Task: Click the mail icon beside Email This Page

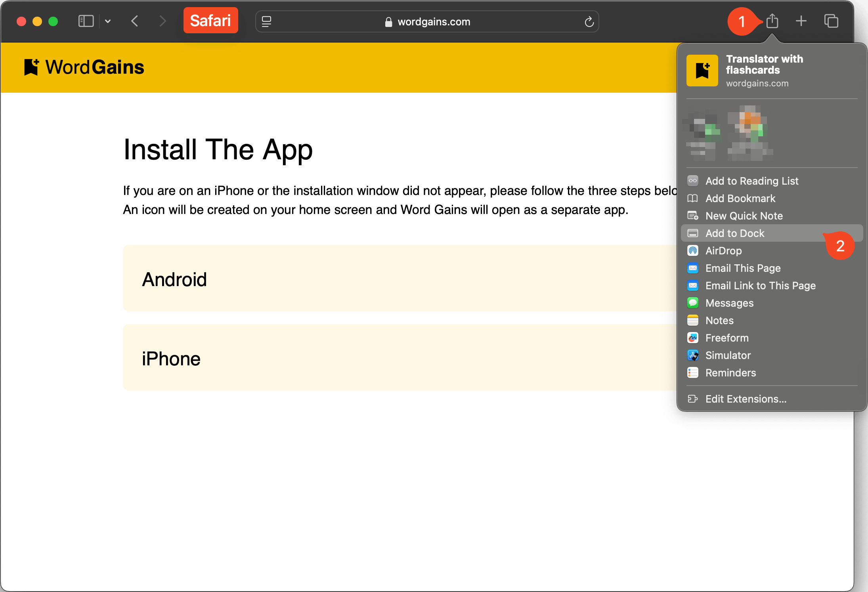Action: click(692, 268)
